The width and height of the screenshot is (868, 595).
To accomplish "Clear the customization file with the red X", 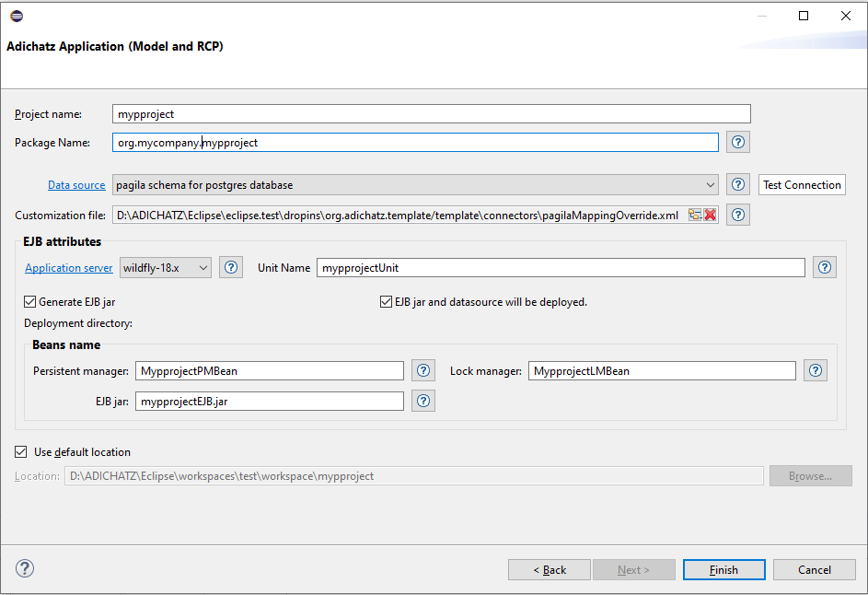I will (x=710, y=216).
